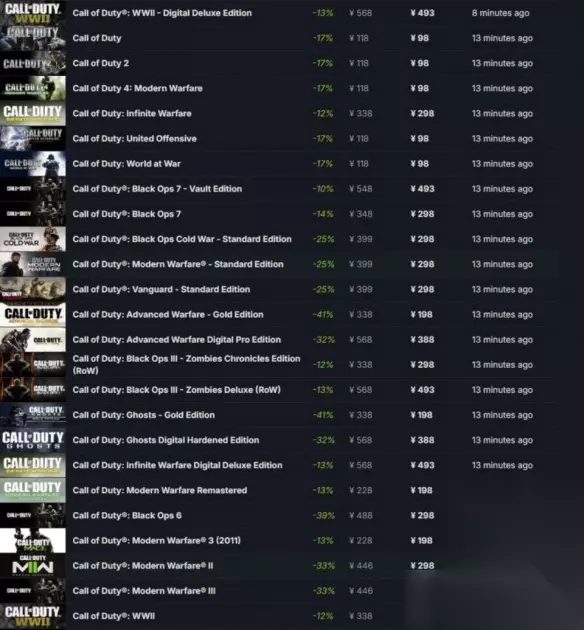Open Call of Duty 4: Modern Warfare link

pos(137,88)
